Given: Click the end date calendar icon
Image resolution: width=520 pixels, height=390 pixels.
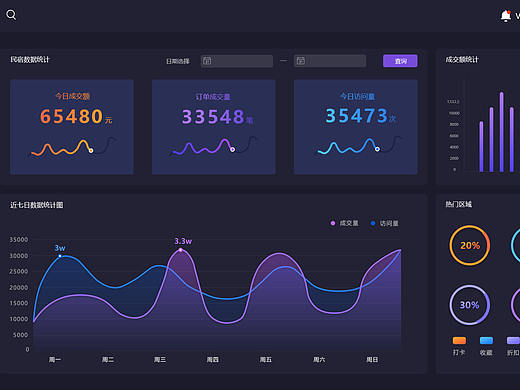Looking at the screenshot, I should click(x=301, y=61).
